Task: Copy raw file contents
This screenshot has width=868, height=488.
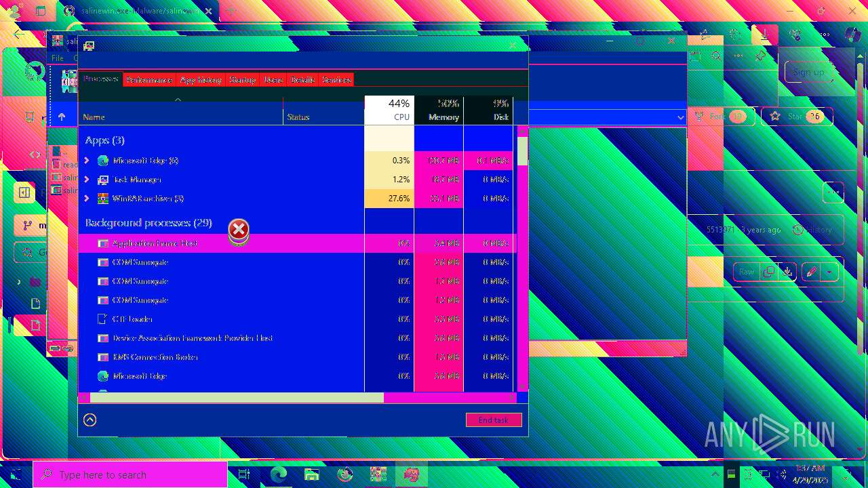Action: click(768, 272)
